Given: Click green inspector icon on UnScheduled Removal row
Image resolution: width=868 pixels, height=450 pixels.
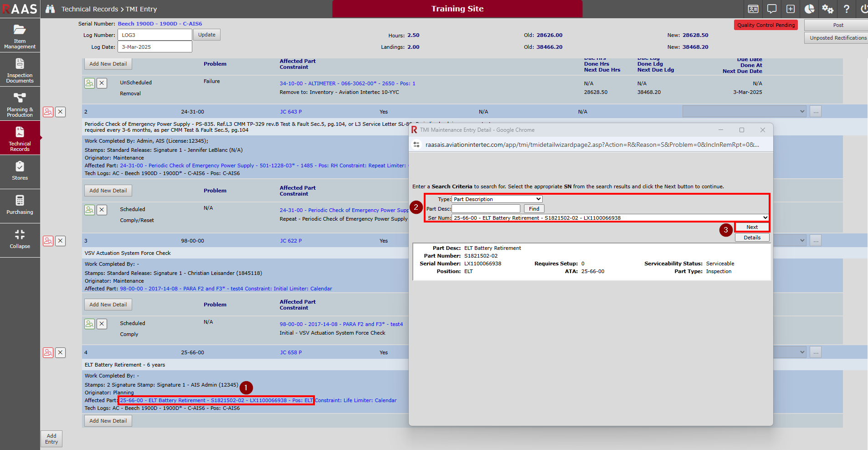Looking at the screenshot, I should coord(89,83).
